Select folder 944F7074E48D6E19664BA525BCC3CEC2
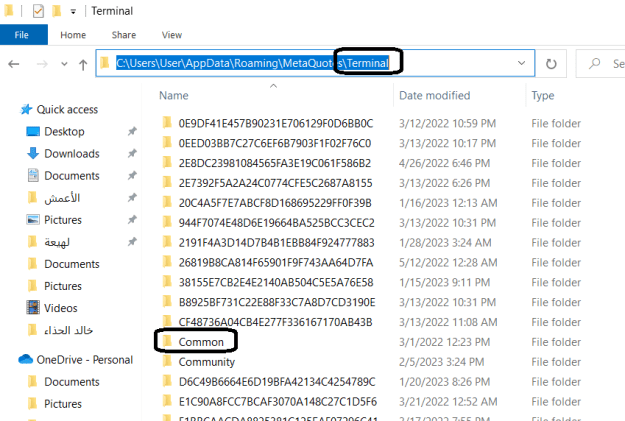 tap(277, 223)
